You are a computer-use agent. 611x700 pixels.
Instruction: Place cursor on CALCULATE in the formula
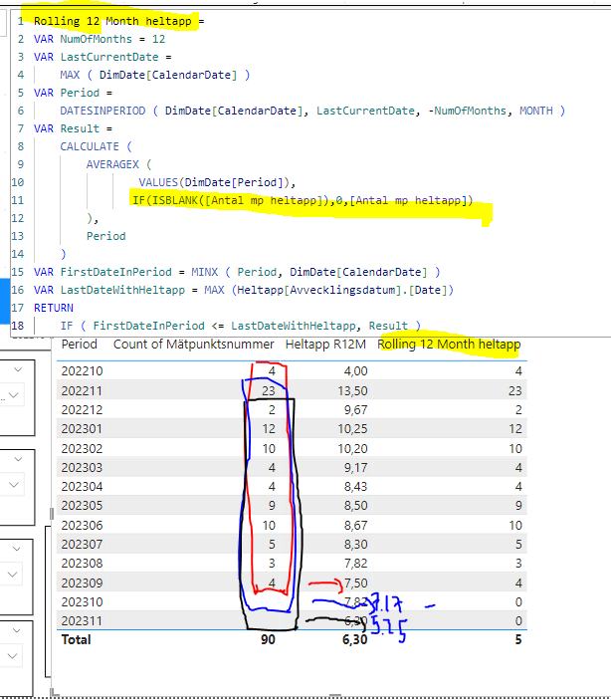90,146
